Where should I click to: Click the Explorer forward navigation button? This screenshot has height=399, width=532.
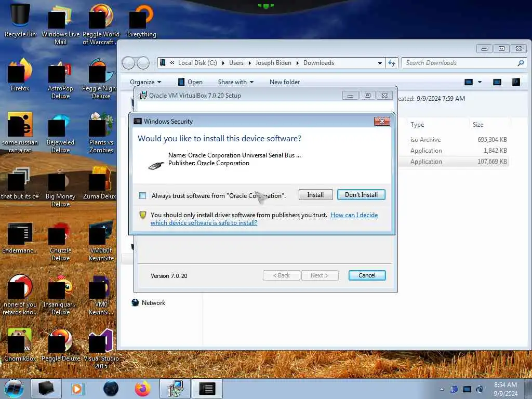point(143,63)
